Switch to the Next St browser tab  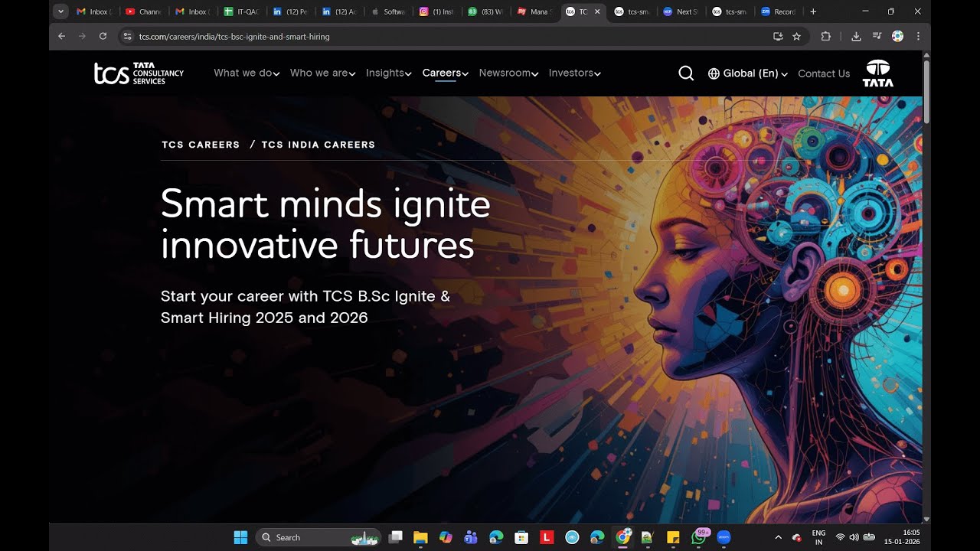[x=681, y=11]
